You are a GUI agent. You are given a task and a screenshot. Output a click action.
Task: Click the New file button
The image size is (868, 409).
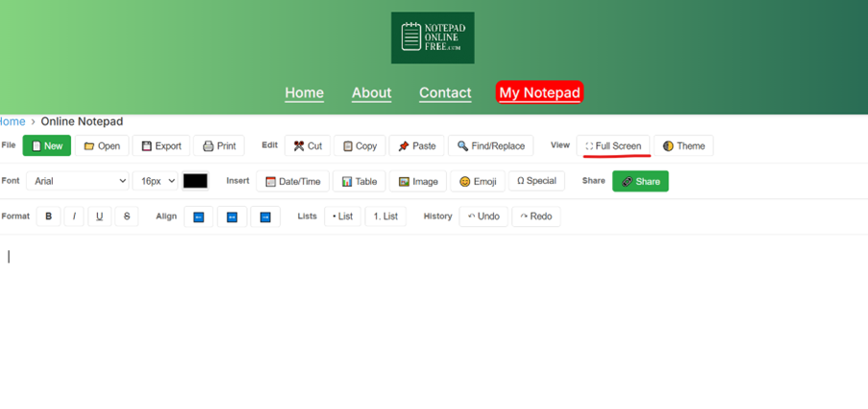click(46, 146)
